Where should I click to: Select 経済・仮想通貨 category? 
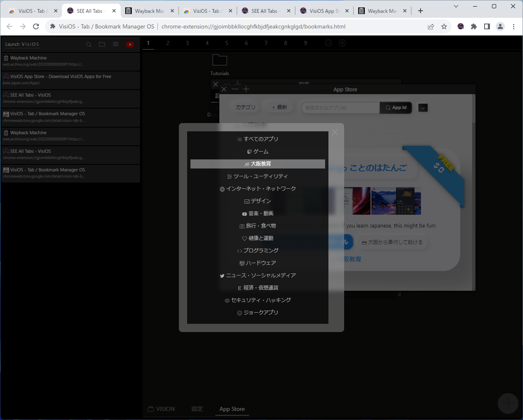click(258, 288)
